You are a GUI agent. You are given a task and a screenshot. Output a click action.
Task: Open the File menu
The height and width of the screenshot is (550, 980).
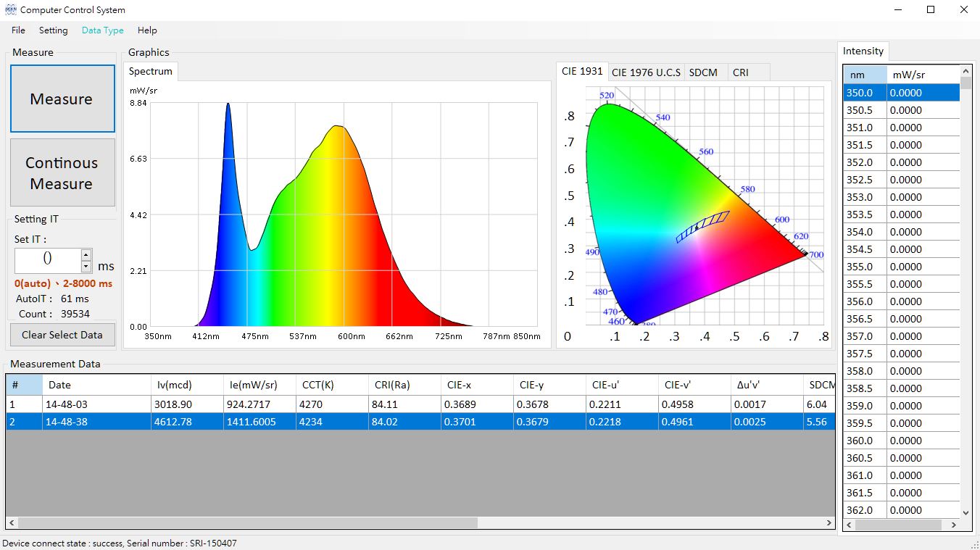click(18, 30)
